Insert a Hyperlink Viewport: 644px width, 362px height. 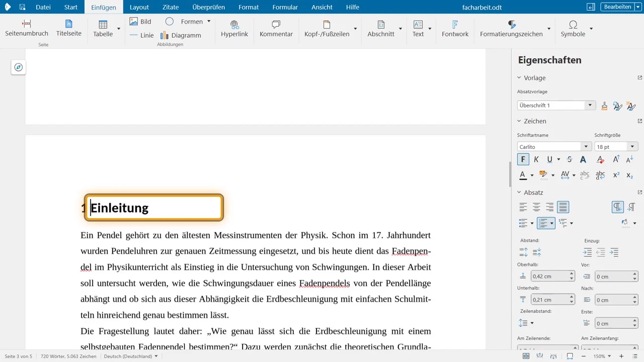[234, 29]
